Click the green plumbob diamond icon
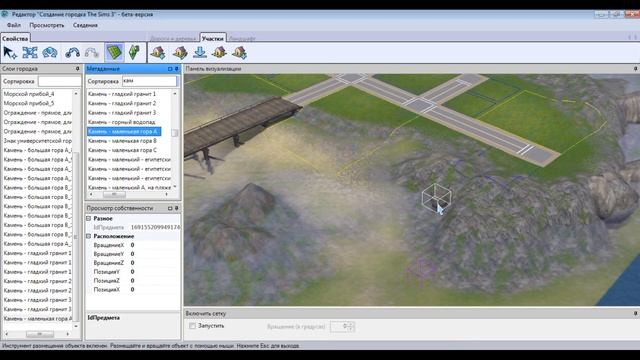 pyautogui.click(x=134, y=53)
